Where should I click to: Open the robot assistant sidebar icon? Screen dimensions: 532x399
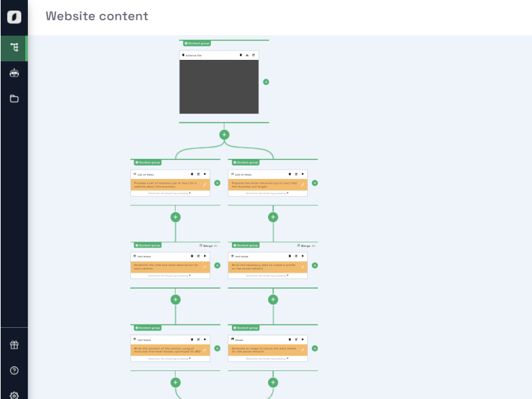(14, 73)
